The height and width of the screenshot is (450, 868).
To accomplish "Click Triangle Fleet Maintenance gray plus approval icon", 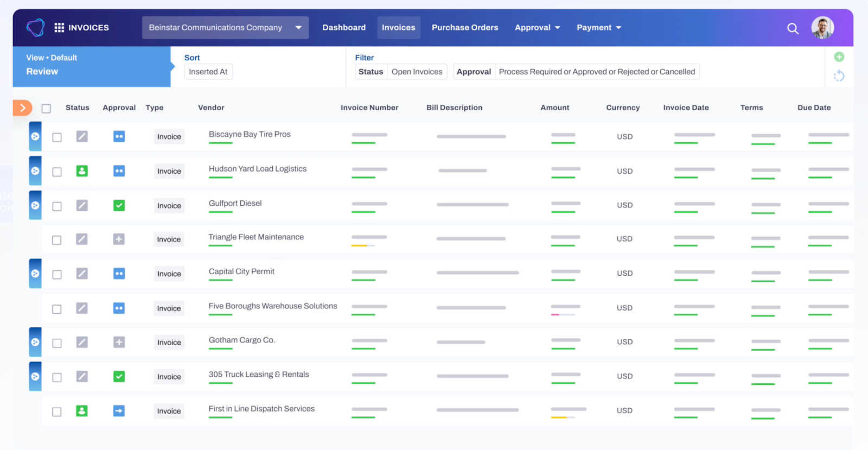I will tap(119, 239).
